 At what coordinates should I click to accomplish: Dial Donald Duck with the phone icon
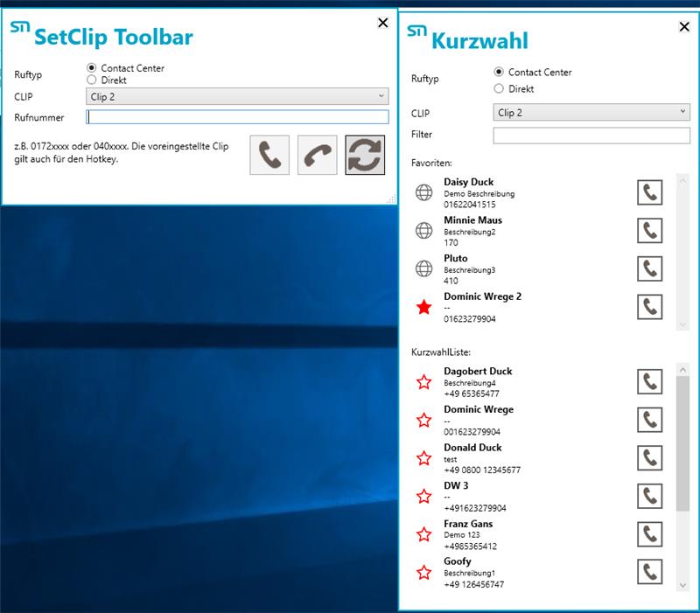(649, 458)
